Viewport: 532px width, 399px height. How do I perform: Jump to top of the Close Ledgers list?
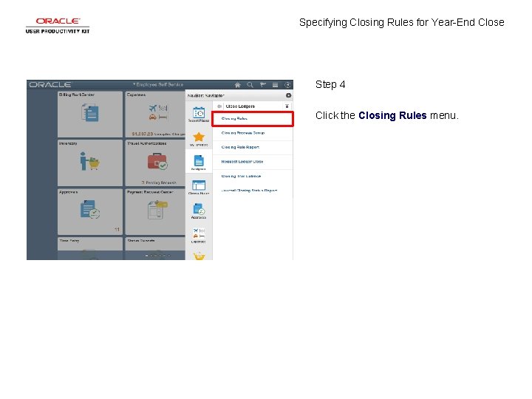pos(287,106)
